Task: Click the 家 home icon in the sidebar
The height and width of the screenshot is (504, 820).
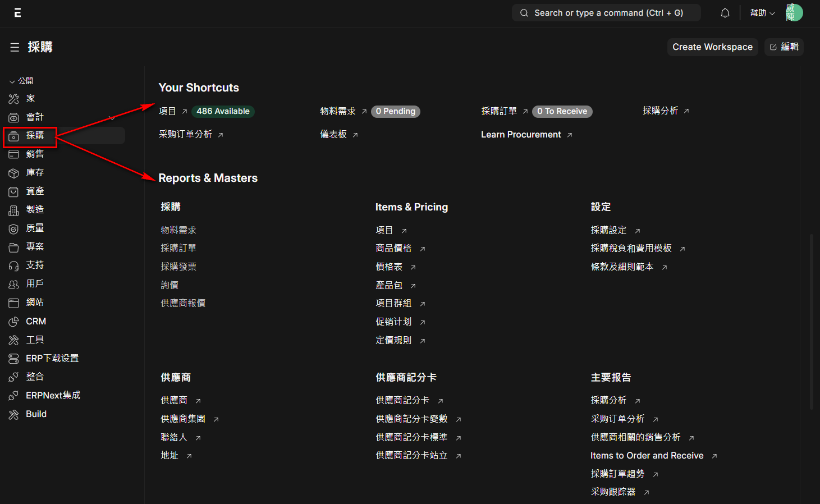Action: (14, 99)
